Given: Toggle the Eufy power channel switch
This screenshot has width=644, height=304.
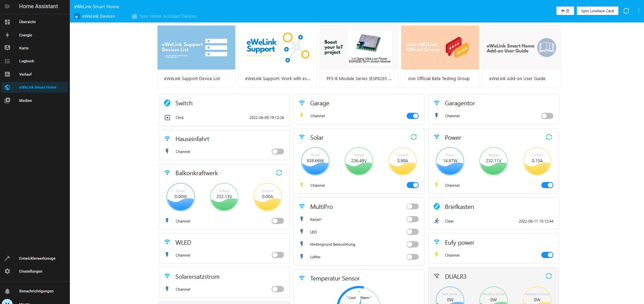Looking at the screenshot, I should [547, 255].
